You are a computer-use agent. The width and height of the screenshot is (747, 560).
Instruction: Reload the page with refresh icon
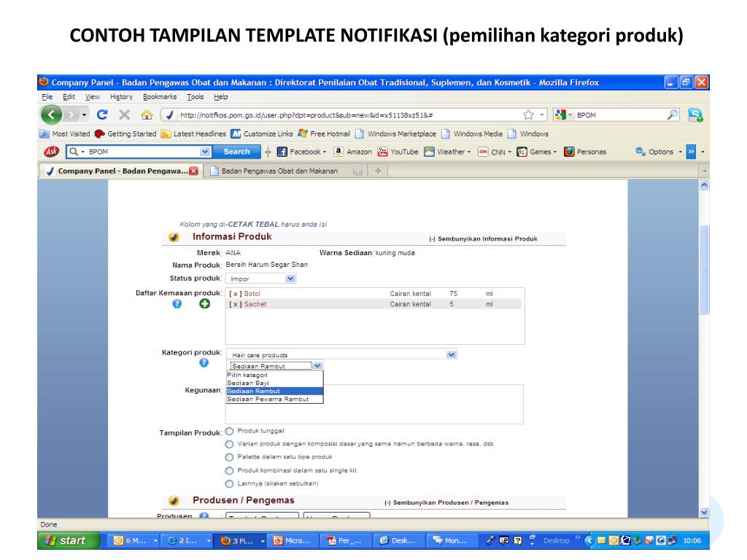point(102,114)
